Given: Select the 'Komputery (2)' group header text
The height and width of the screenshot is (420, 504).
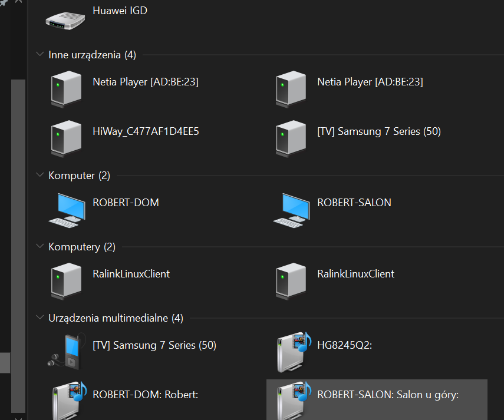Looking at the screenshot, I should (82, 247).
